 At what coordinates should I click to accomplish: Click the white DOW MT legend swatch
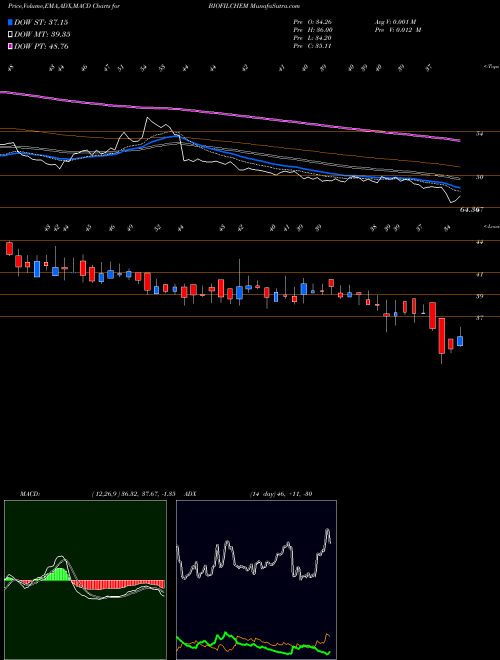click(11, 35)
